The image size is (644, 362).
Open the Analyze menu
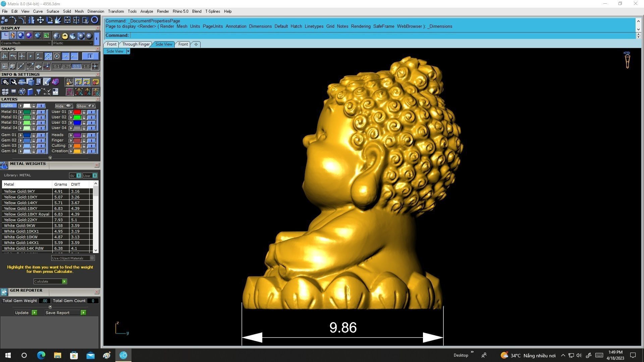[147, 11]
